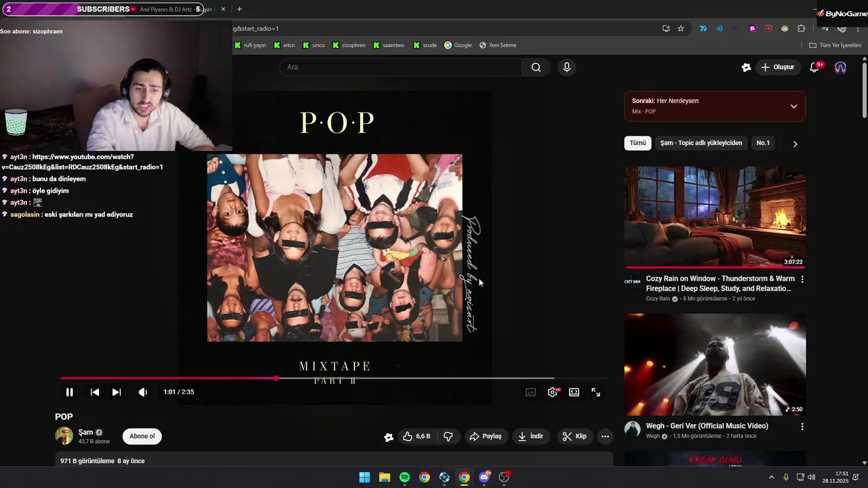
Task: Switch the player to theater mode
Action: (574, 392)
